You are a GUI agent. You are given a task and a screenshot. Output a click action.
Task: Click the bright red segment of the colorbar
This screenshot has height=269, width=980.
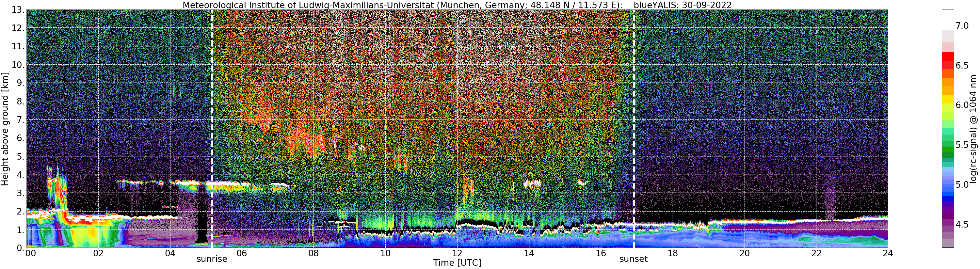click(x=948, y=57)
